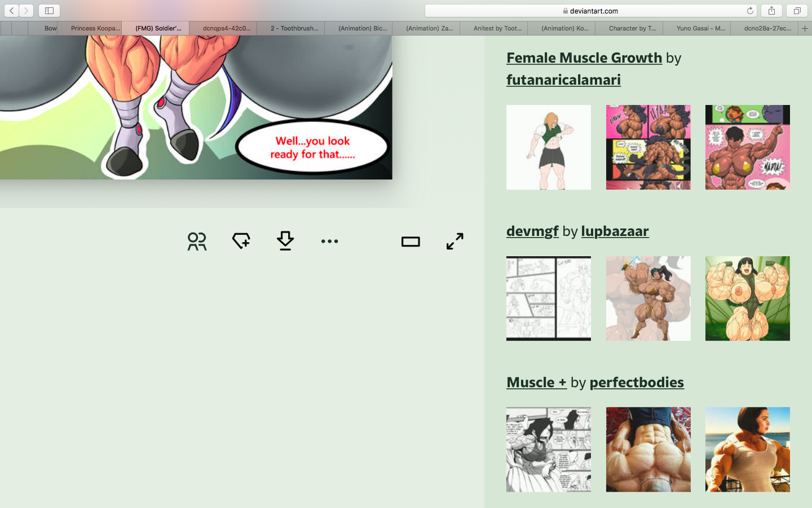Viewport: 812px width, 508px height.
Task: Switch to the Bow tab
Action: pos(43,28)
